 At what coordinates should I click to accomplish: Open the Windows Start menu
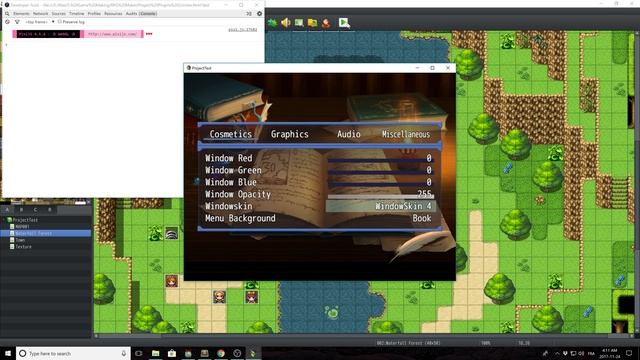point(8,353)
